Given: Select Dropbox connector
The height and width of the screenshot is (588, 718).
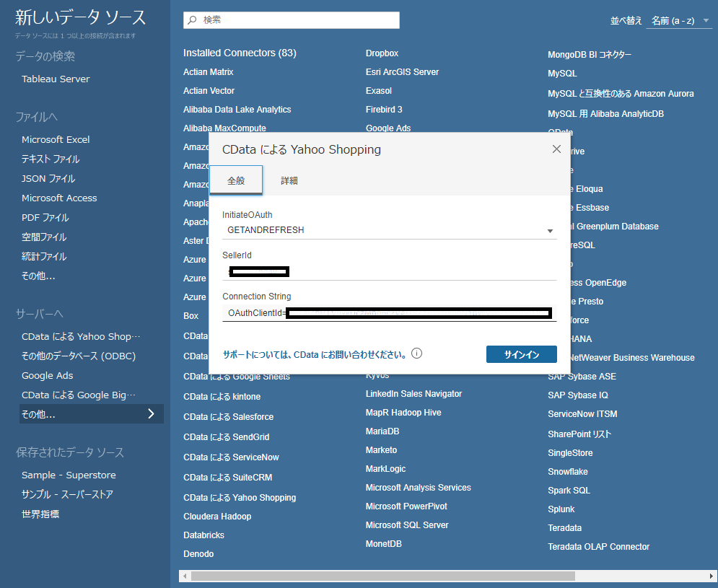Looking at the screenshot, I should click(x=382, y=53).
